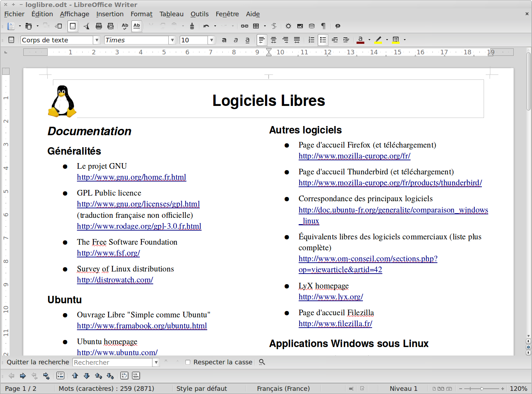Viewport: 532px width, 394px height.
Task: Toggle bulleted list off
Action: tap(323, 40)
